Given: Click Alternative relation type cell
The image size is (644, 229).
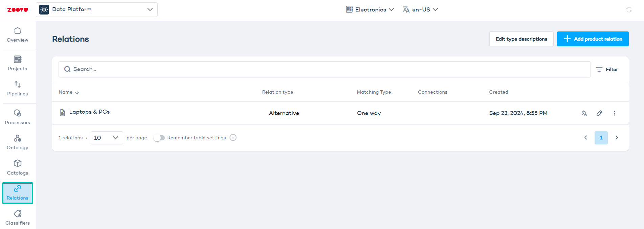Looking at the screenshot, I should coord(284,113).
